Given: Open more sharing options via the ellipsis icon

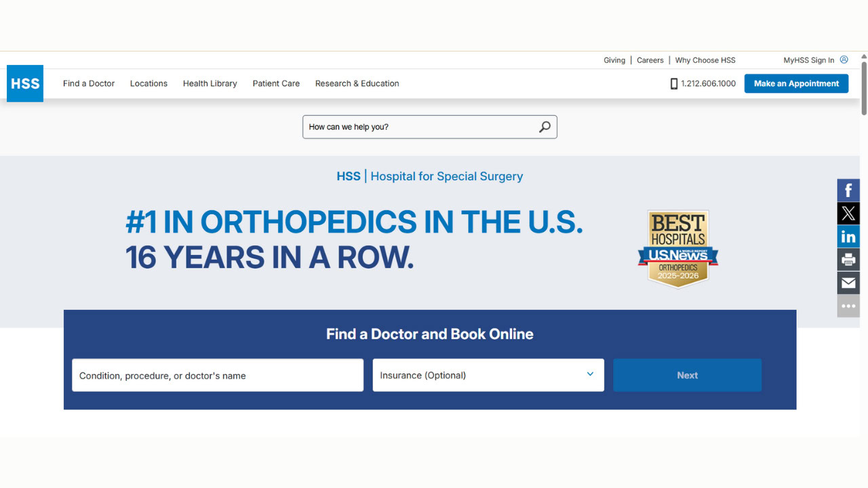Looking at the screenshot, I should [x=848, y=306].
